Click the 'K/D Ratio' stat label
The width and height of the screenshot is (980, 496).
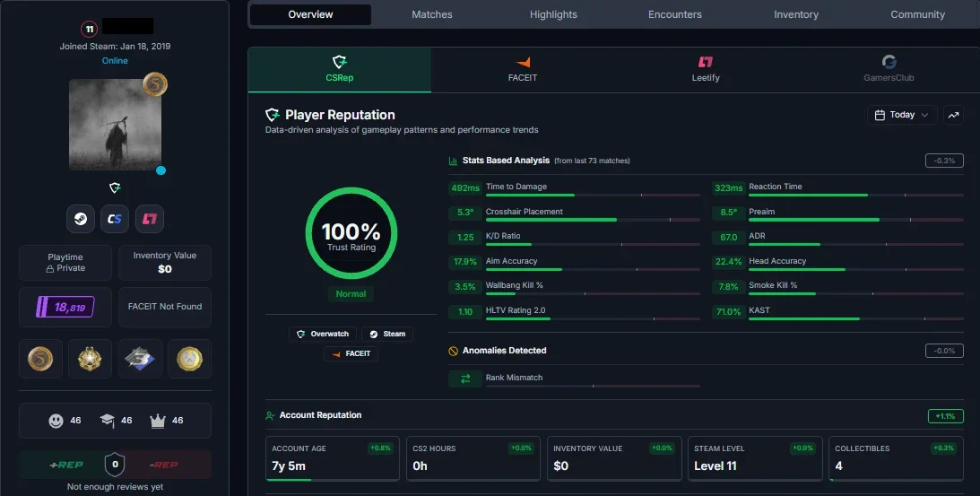tap(502, 236)
